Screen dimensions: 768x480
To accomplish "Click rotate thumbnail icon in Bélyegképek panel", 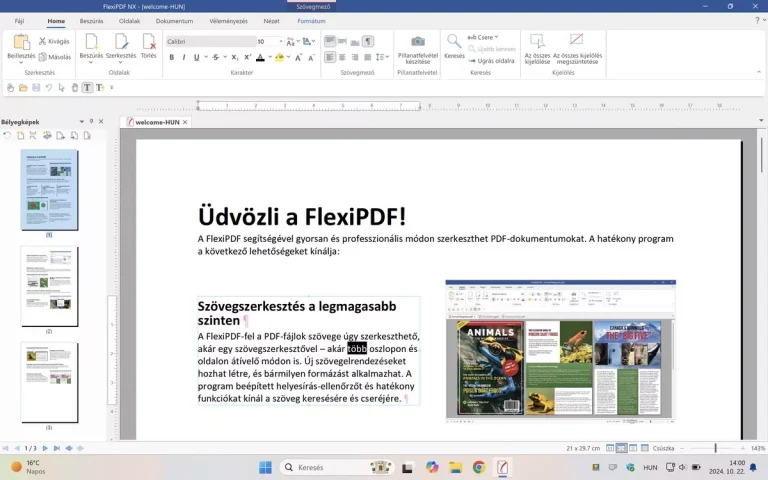I will point(7,136).
